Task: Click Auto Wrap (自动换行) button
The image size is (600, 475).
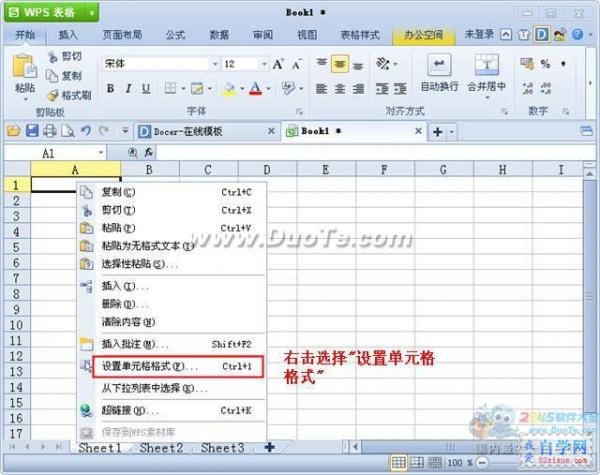Action: (x=439, y=73)
